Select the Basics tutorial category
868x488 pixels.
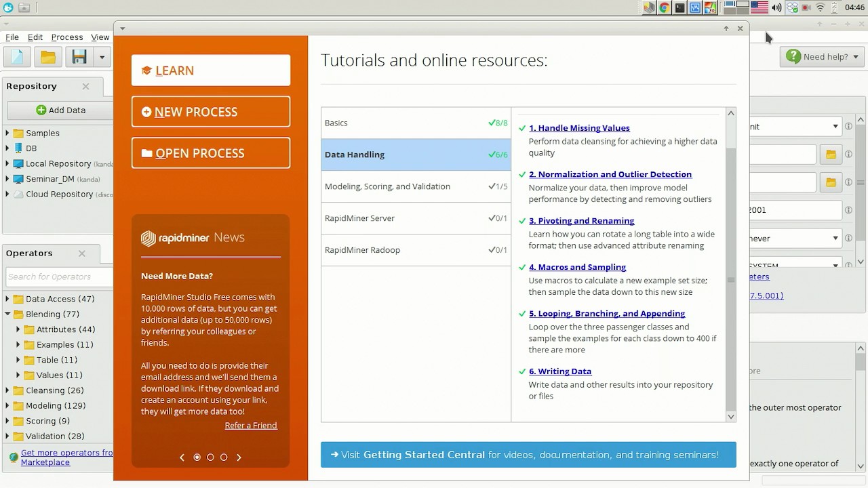tap(416, 123)
